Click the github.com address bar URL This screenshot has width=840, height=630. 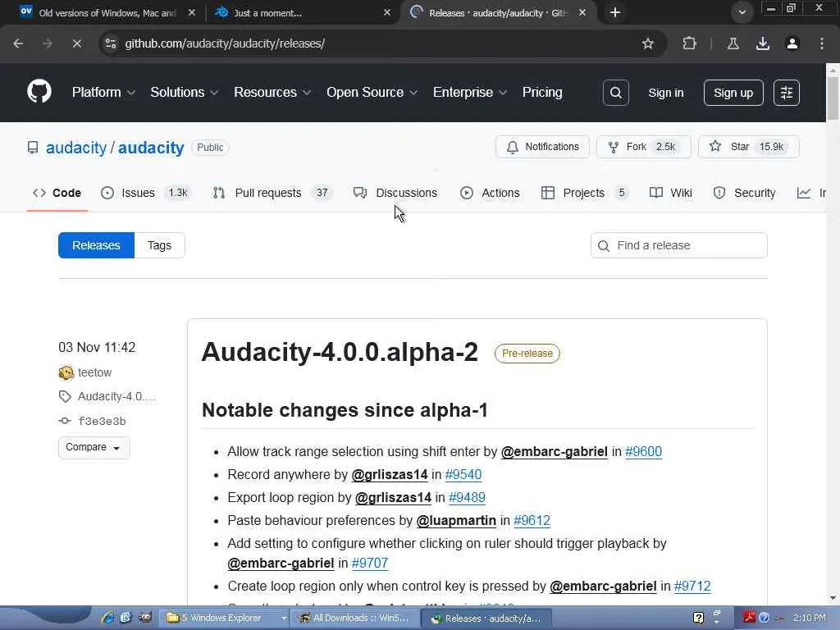pyautogui.click(x=225, y=43)
